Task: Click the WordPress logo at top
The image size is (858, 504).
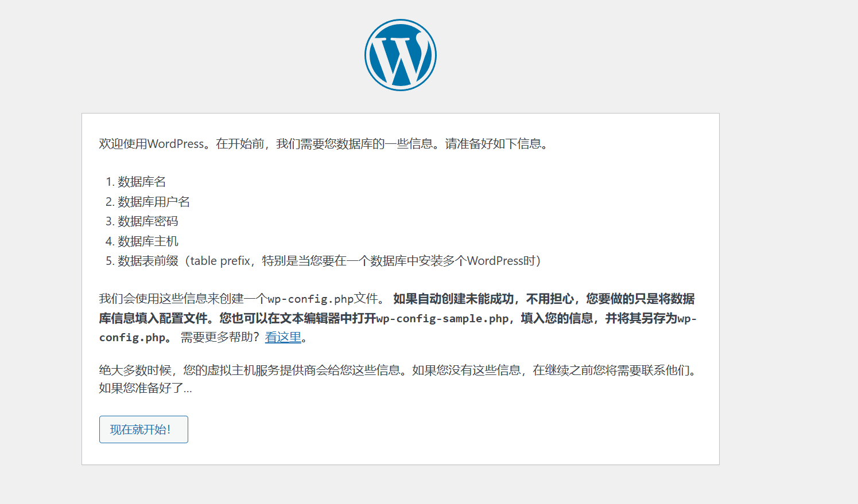Action: click(401, 55)
